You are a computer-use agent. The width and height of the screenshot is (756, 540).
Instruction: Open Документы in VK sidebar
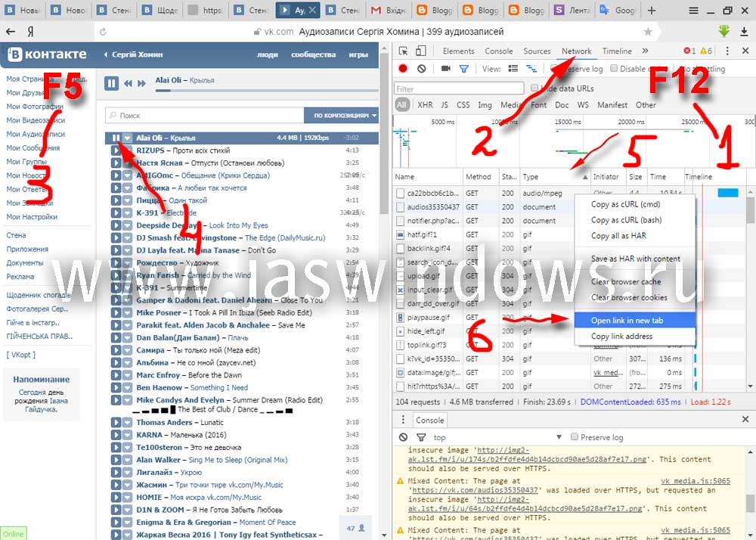click(25, 262)
